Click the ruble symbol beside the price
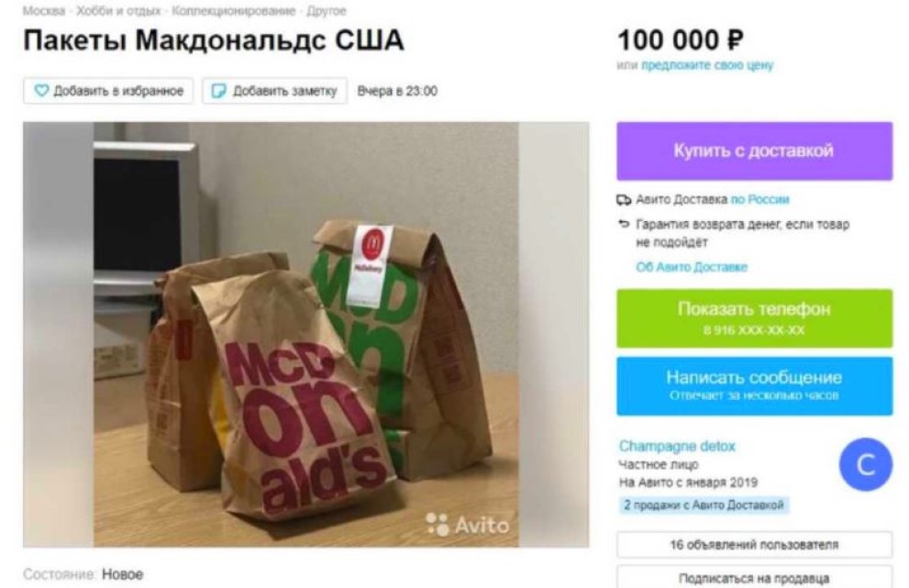The height and width of the screenshot is (588, 909). pos(735,40)
